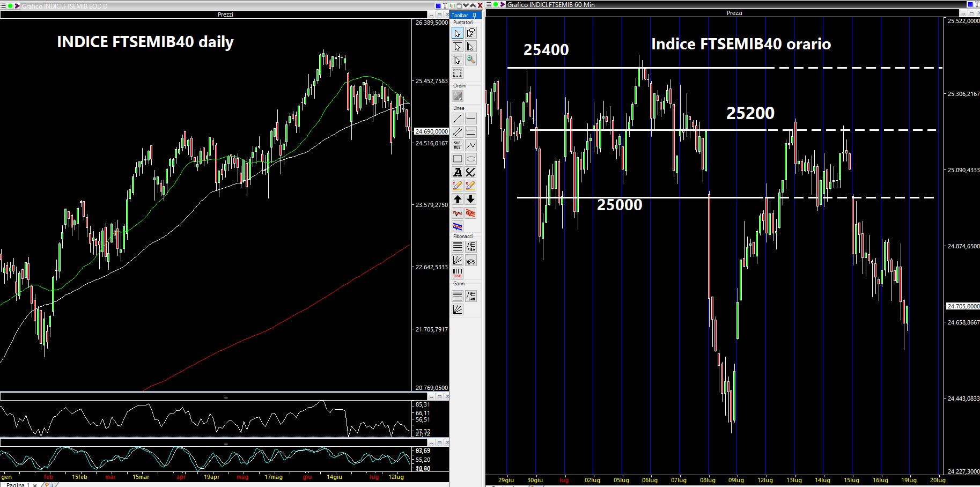
Task: Select the red regression channel tool
Action: point(471,213)
